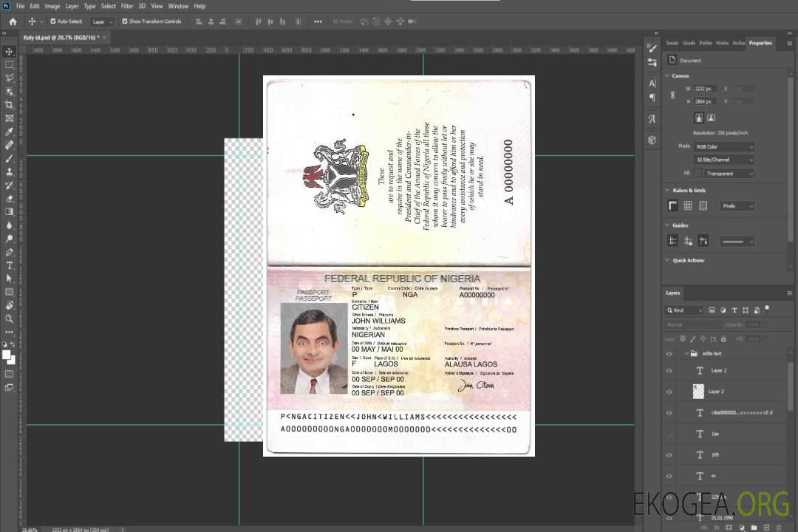Toggle visibility eye of the '169' text layer

pos(669,455)
